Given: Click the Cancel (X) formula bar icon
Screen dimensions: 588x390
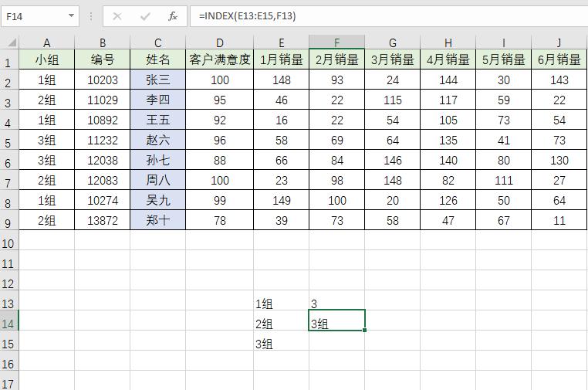Looking at the screenshot, I should (x=117, y=16).
